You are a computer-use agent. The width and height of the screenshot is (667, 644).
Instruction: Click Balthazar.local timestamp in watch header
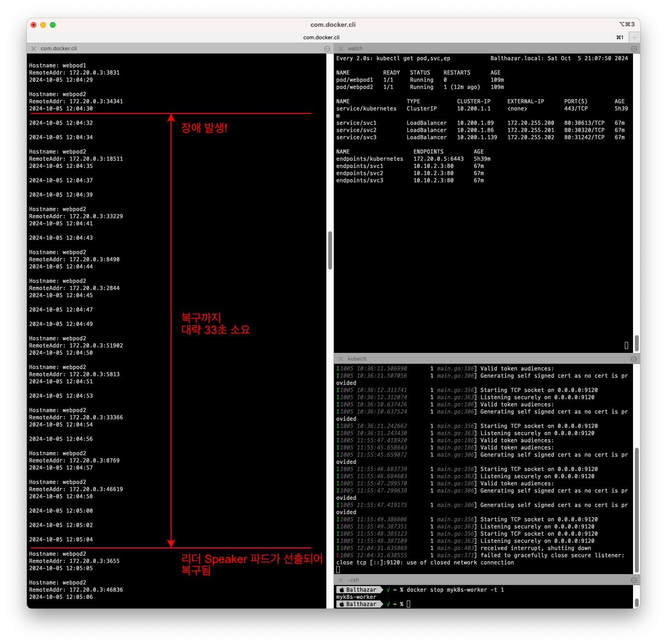click(559, 58)
